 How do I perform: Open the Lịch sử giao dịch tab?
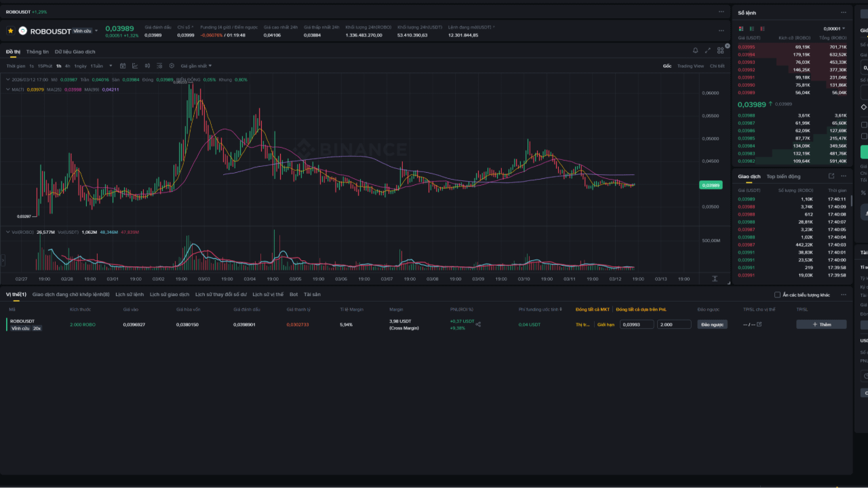tap(170, 294)
